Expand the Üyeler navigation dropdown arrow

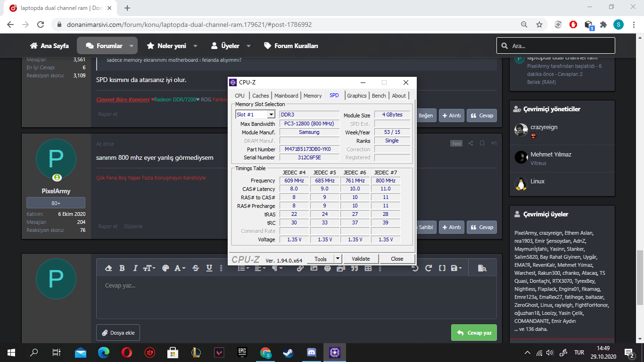click(x=248, y=46)
